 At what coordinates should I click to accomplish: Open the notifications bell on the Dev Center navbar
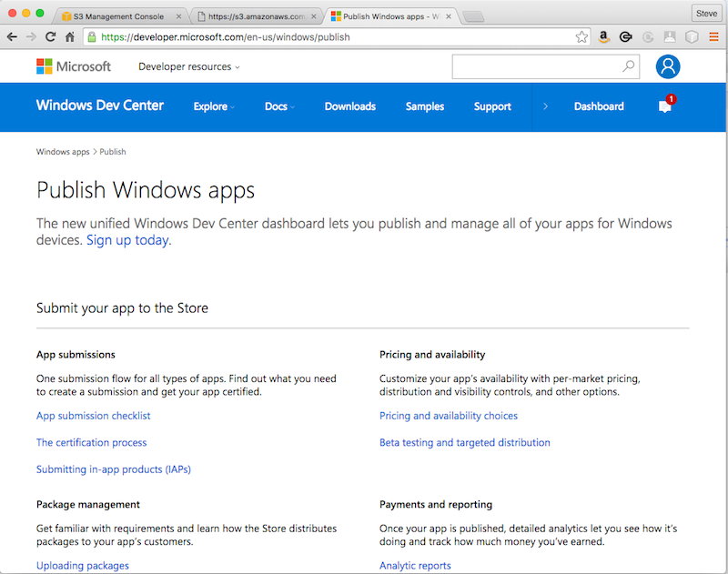[x=664, y=106]
